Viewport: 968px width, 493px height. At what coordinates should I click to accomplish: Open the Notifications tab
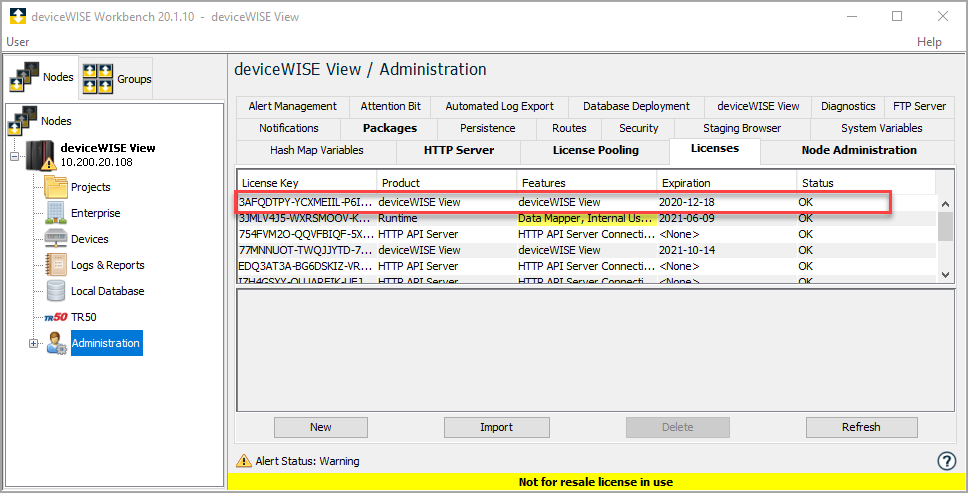pyautogui.click(x=288, y=128)
